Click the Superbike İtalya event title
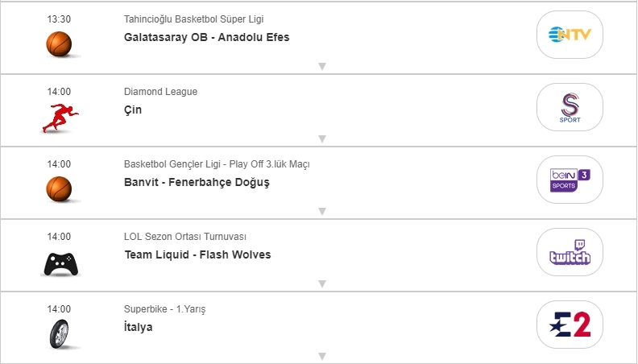 [138, 327]
